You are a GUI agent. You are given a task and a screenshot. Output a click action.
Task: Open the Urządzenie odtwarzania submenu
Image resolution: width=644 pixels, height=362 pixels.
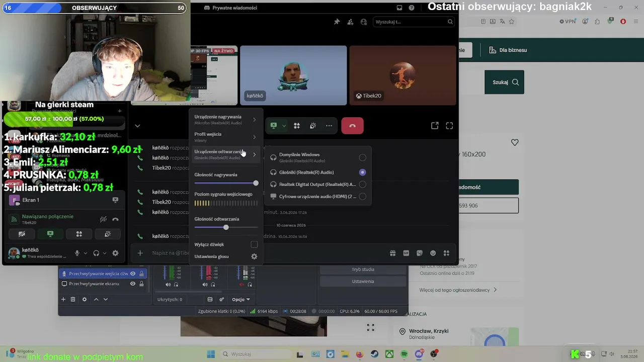click(226, 154)
